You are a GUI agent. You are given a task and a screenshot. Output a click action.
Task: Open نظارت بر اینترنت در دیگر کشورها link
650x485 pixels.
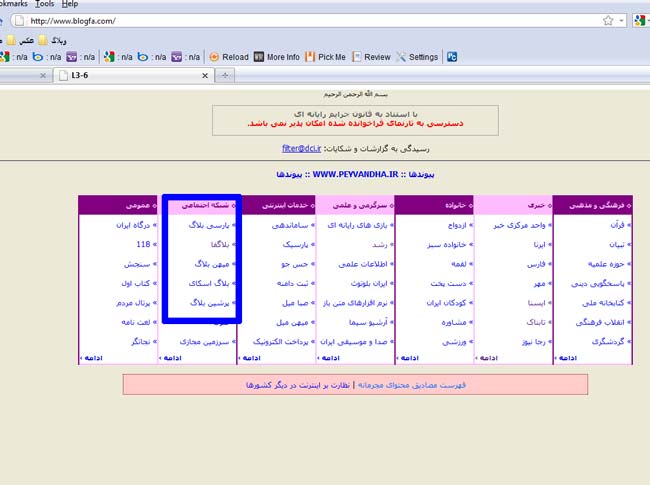298,386
